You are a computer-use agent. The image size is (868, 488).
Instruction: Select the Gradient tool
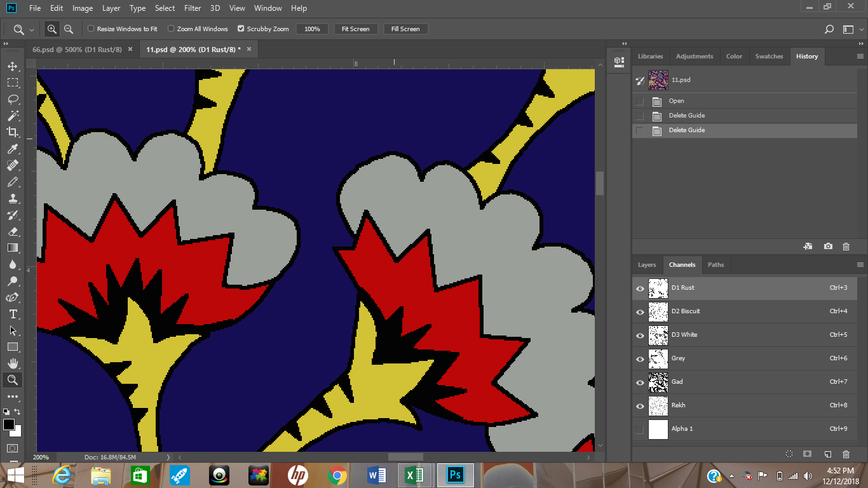[x=12, y=248]
